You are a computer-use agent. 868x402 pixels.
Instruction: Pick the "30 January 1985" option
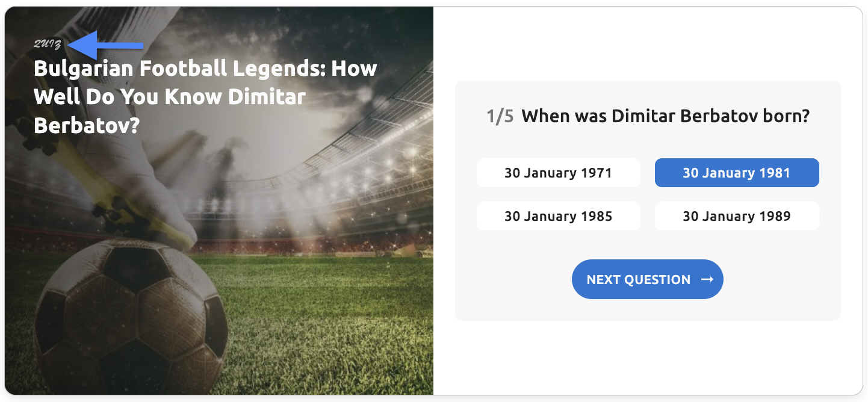click(x=558, y=217)
